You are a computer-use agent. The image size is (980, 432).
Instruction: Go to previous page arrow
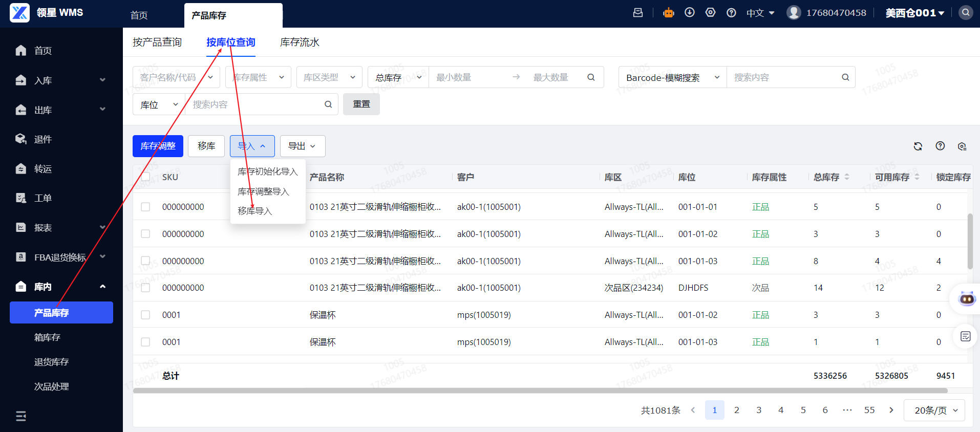693,410
